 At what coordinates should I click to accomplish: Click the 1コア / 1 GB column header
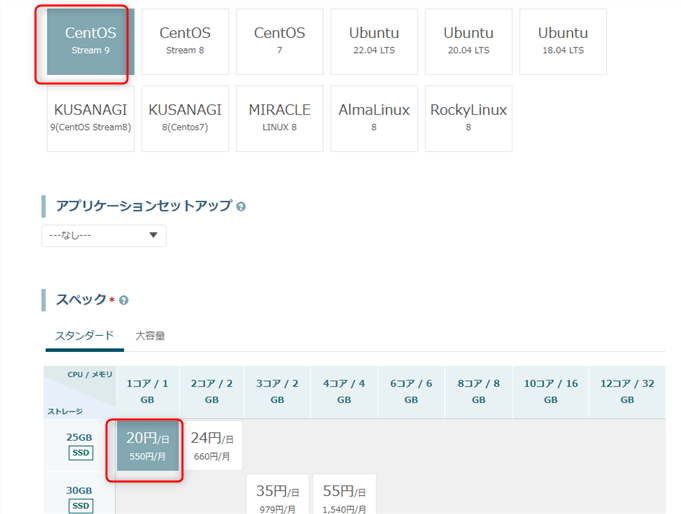coord(147,391)
